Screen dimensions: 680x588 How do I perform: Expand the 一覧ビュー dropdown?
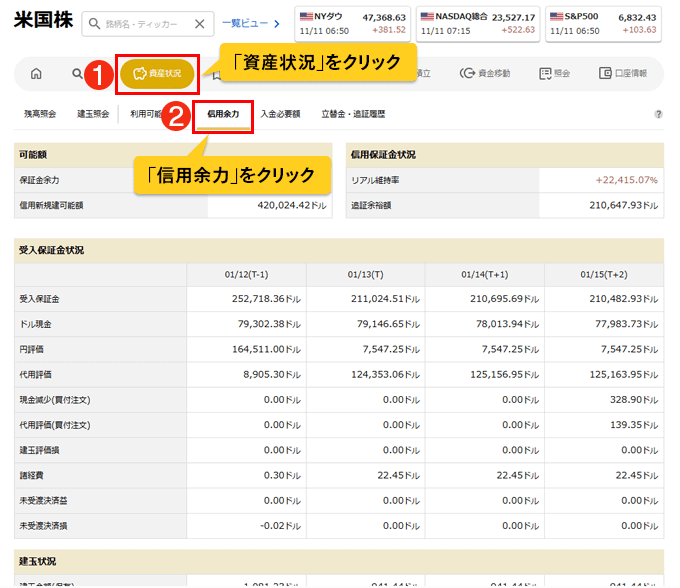(251, 23)
